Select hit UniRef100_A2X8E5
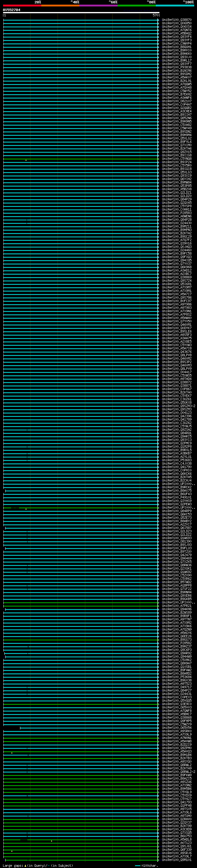The image size is (197, 868). [177, 342]
